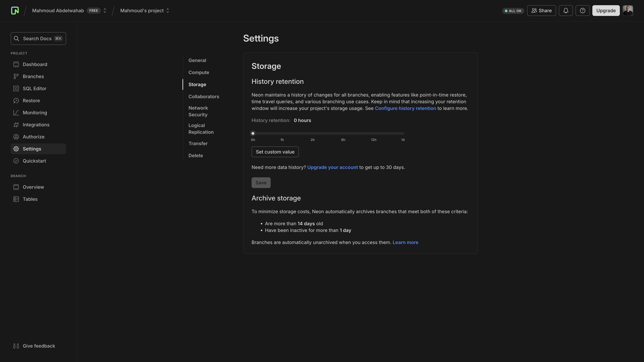This screenshot has height=362, width=644.
Task: Switch to the Logical Replication tab
Action: [201, 129]
